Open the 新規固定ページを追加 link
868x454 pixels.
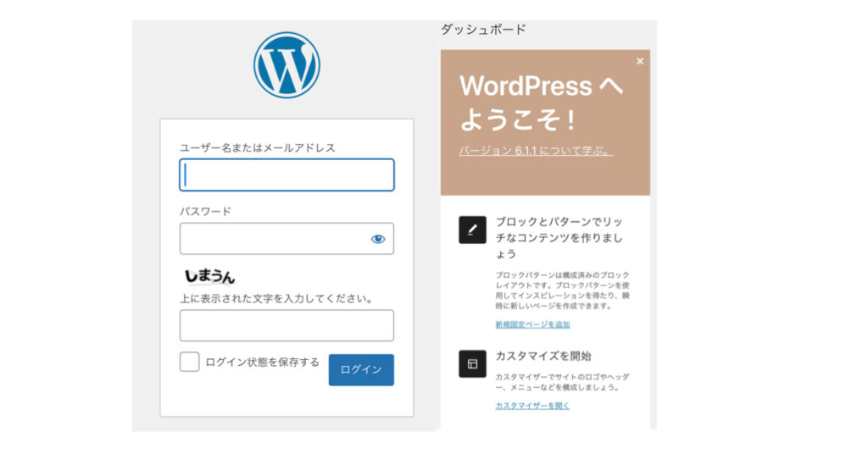pyautogui.click(x=532, y=324)
